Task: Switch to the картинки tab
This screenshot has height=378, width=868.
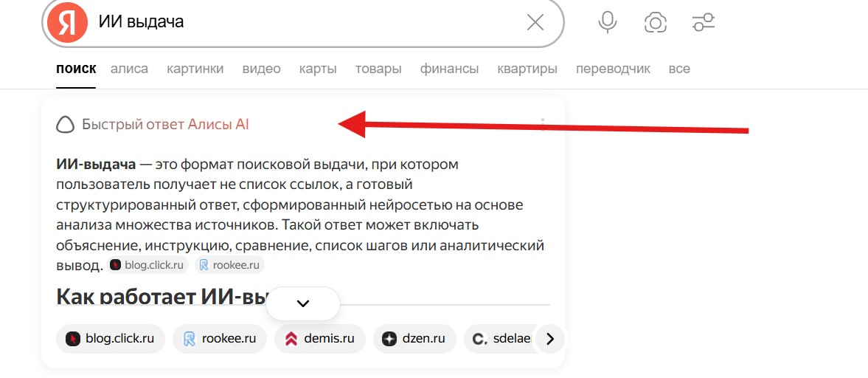Action: click(195, 69)
